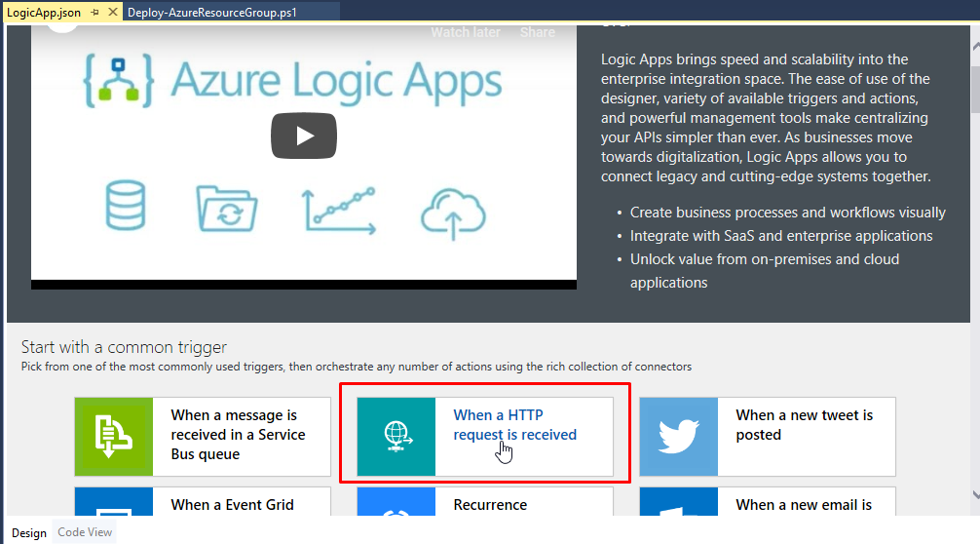
Task: Click the Azure Logic Apps logo icon
Action: coord(119,81)
